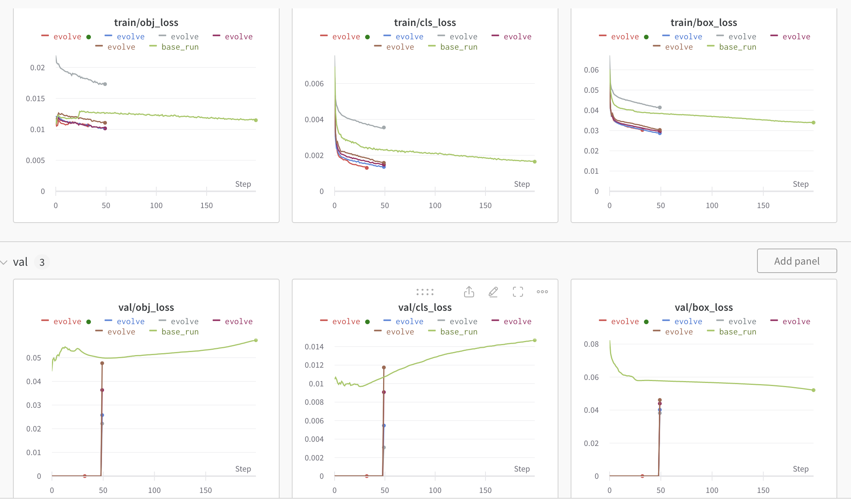Click the green run dot in train/cls_loss legend

tap(367, 37)
